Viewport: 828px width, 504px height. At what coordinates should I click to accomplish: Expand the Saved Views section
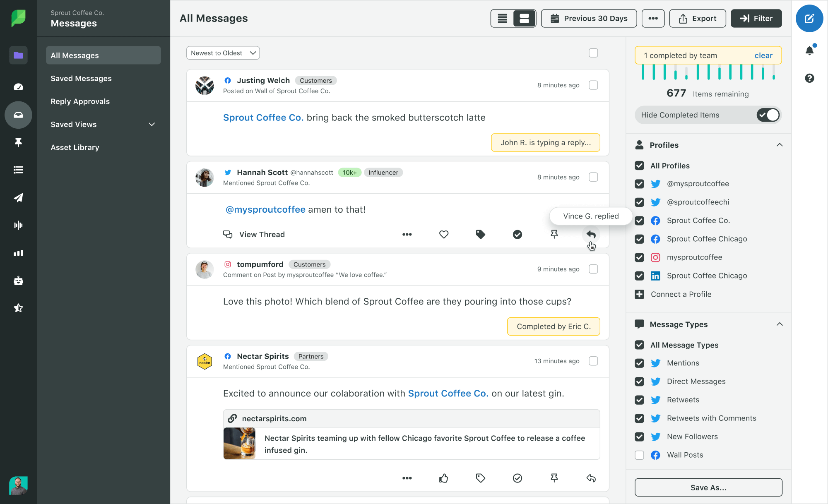click(x=152, y=124)
